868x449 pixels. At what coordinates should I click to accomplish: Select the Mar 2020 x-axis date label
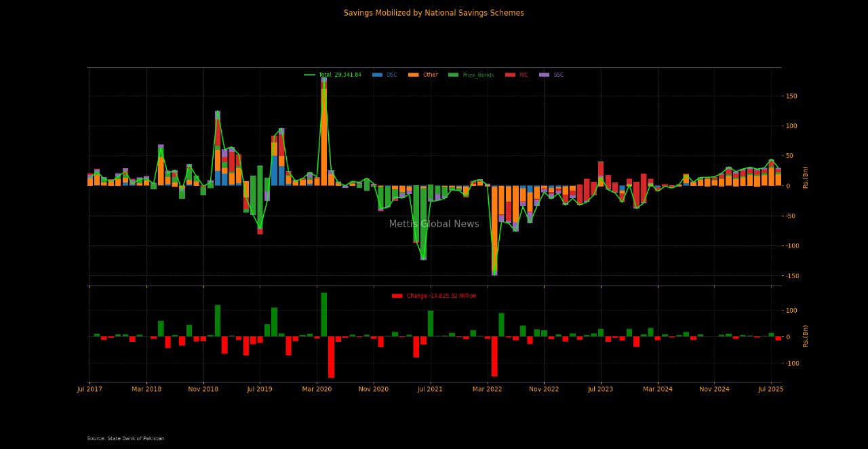click(317, 389)
